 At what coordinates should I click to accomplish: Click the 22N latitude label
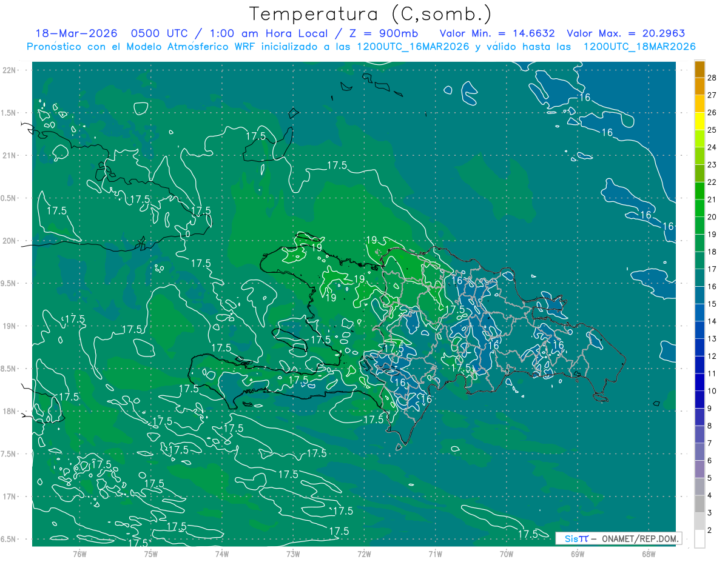(10, 70)
